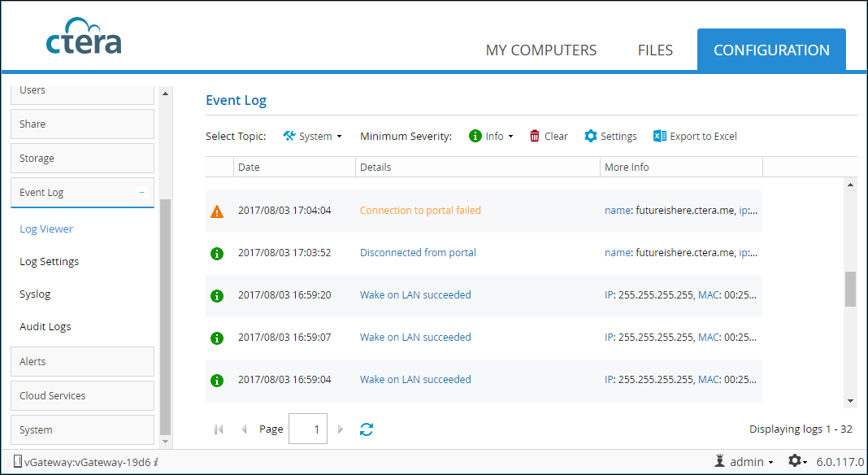The width and height of the screenshot is (868, 475).
Task: Click sidebar scroll up arrow
Action: (165, 94)
